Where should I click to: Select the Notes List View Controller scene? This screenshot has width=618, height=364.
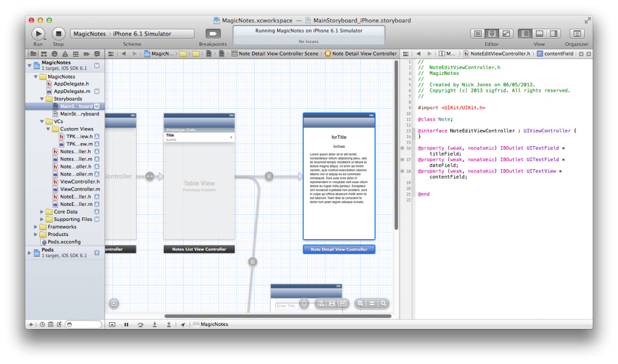tap(199, 249)
